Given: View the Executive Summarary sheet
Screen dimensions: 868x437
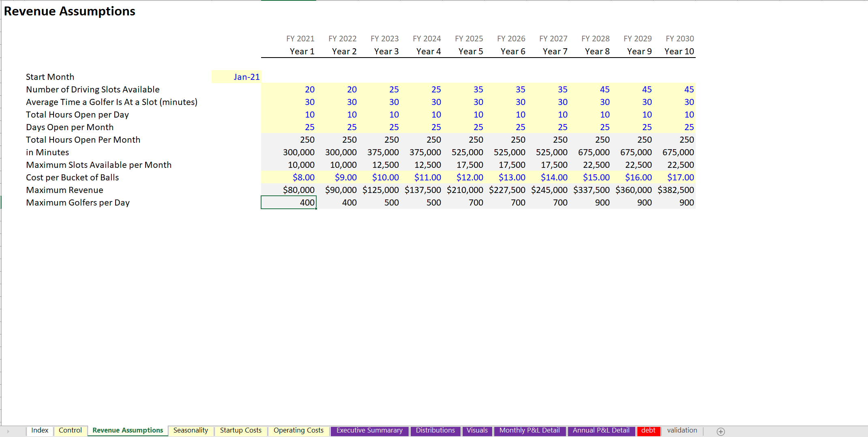Looking at the screenshot, I should 369,431.
